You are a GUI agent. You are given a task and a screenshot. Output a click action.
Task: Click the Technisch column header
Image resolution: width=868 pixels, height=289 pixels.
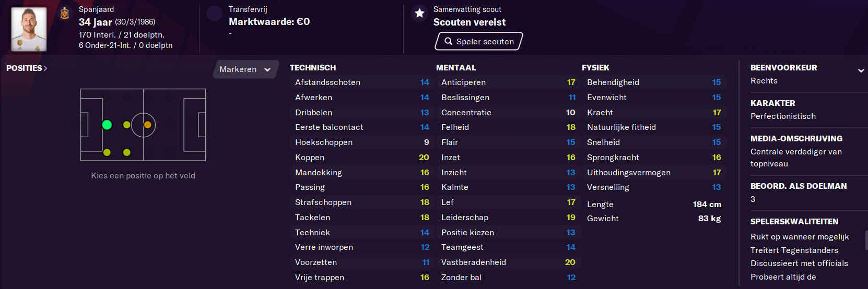point(313,68)
